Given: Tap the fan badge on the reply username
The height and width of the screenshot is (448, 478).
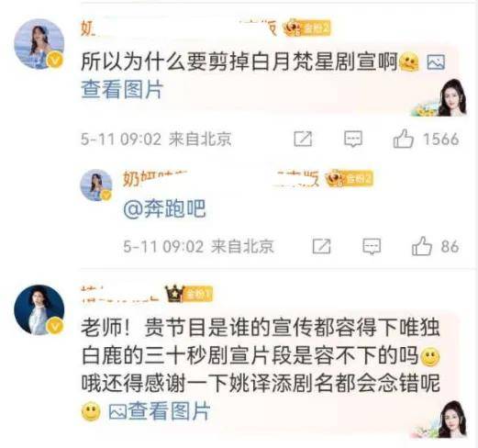Looking at the screenshot, I should (350, 178).
